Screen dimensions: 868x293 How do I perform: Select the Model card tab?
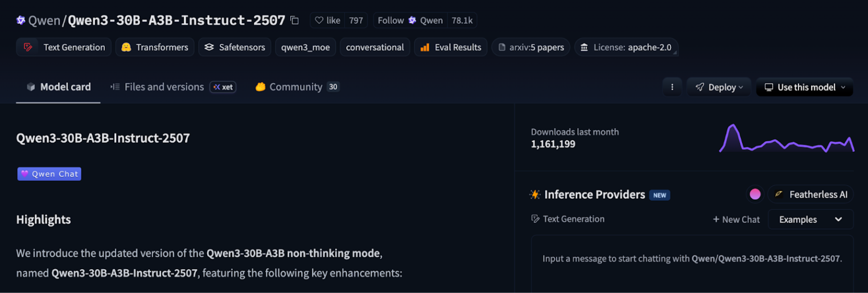click(59, 87)
